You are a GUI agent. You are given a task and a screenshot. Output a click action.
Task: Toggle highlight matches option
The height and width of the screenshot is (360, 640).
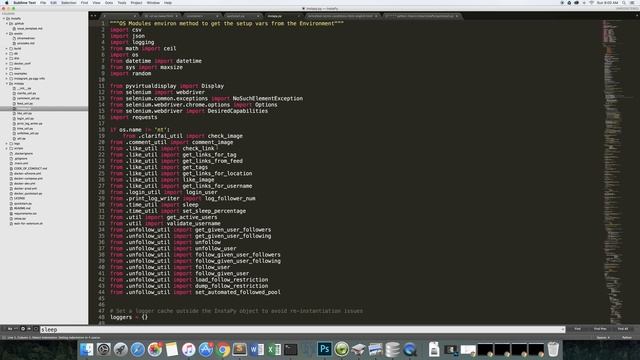pos(36,329)
